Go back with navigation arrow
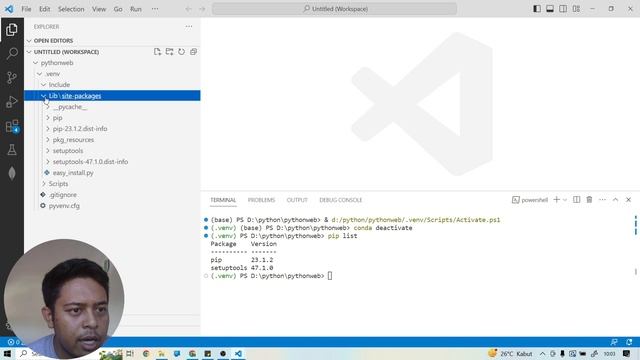This screenshot has width=640, height=360. (x=189, y=9)
